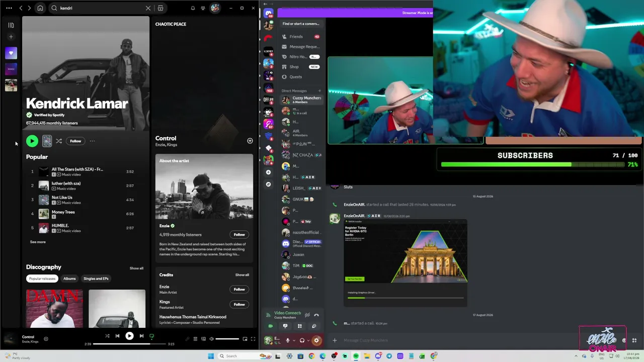Switch to the Albums filter
This screenshot has width=644, height=362.
pos(69,279)
